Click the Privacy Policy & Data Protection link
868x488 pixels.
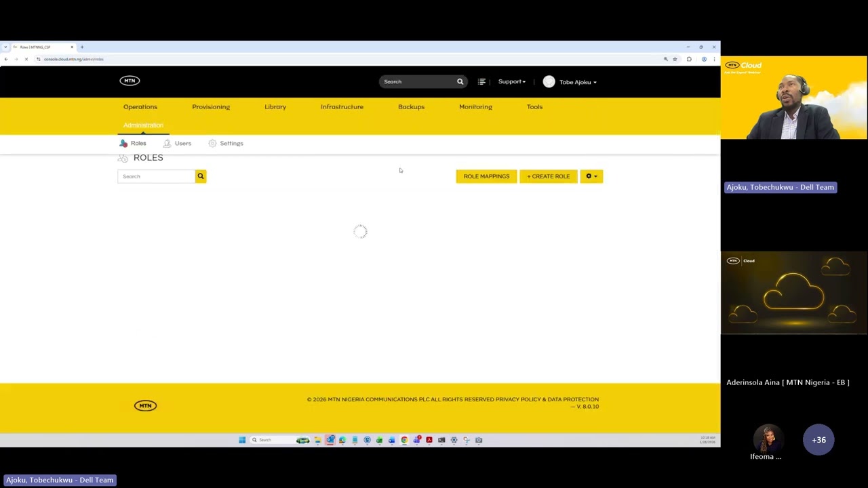click(x=547, y=399)
